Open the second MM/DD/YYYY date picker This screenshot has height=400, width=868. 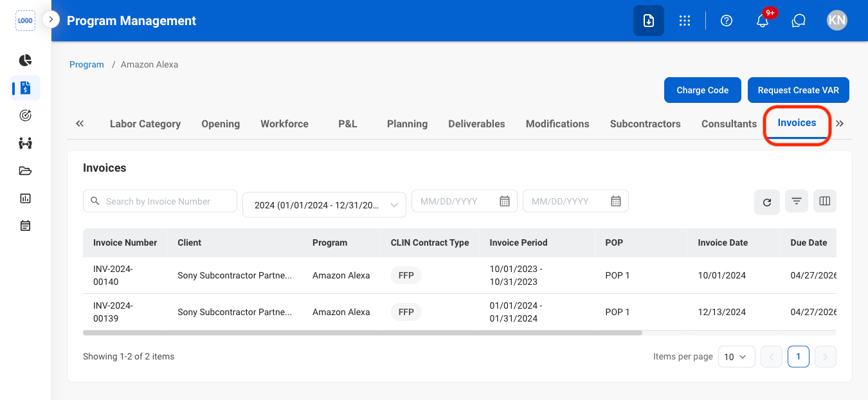click(x=575, y=201)
